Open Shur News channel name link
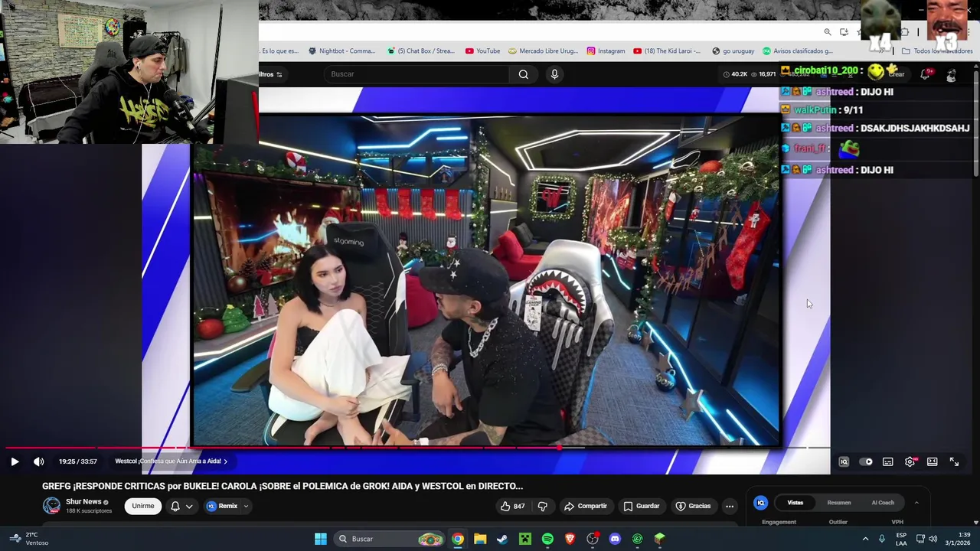This screenshot has width=980, height=551. [x=83, y=502]
